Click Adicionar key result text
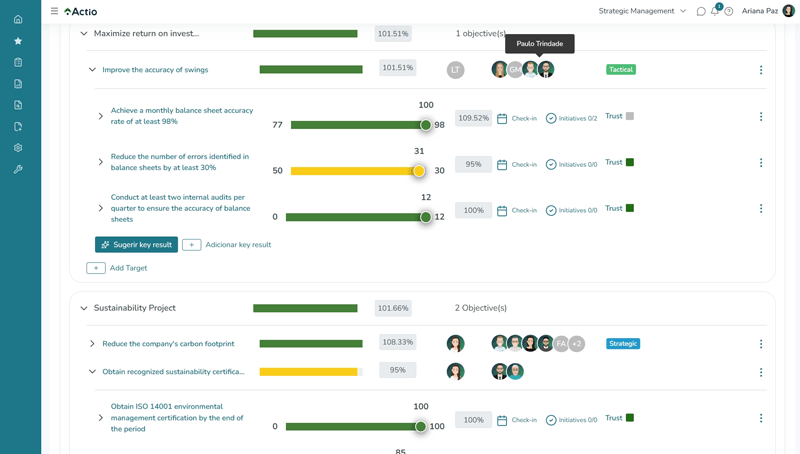 point(238,245)
